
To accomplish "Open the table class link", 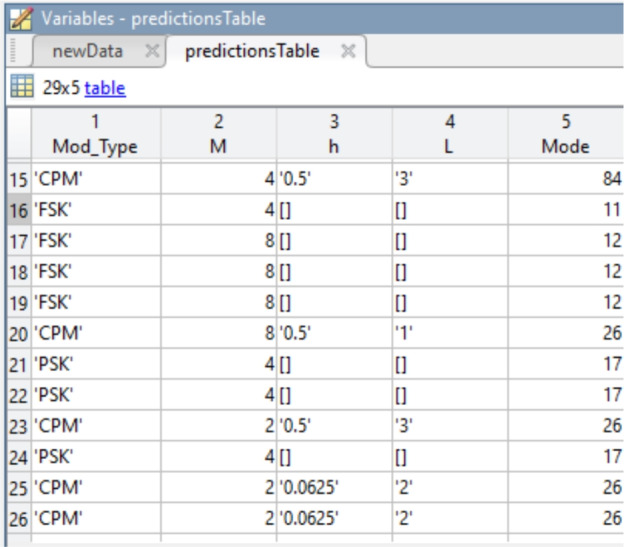I will (105, 88).
